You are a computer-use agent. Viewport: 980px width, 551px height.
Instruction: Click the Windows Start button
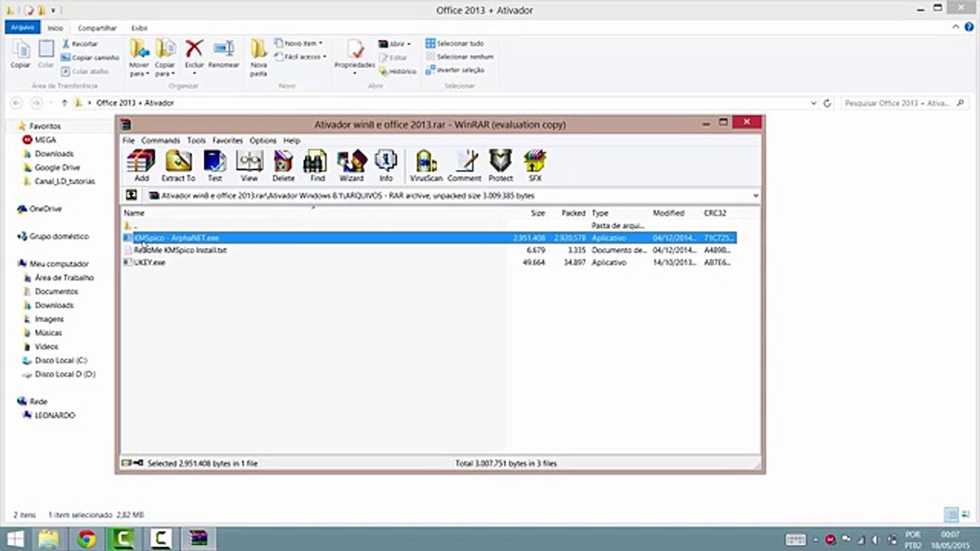coord(15,539)
